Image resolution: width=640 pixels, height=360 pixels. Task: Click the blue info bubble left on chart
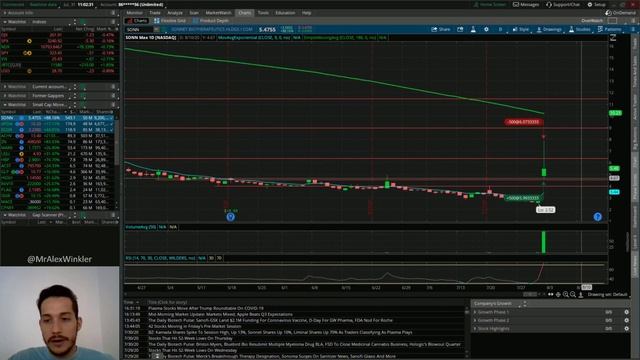point(231,217)
